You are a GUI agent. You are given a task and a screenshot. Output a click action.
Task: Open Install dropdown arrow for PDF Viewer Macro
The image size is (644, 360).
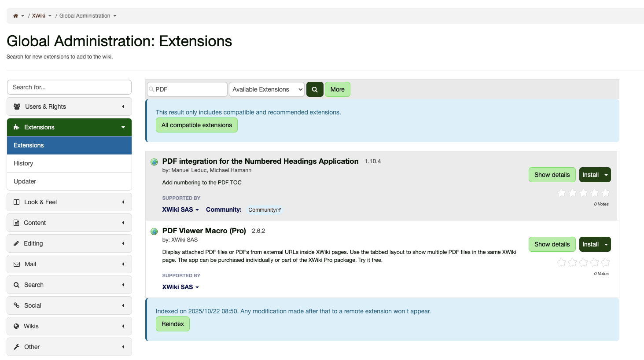pos(606,244)
